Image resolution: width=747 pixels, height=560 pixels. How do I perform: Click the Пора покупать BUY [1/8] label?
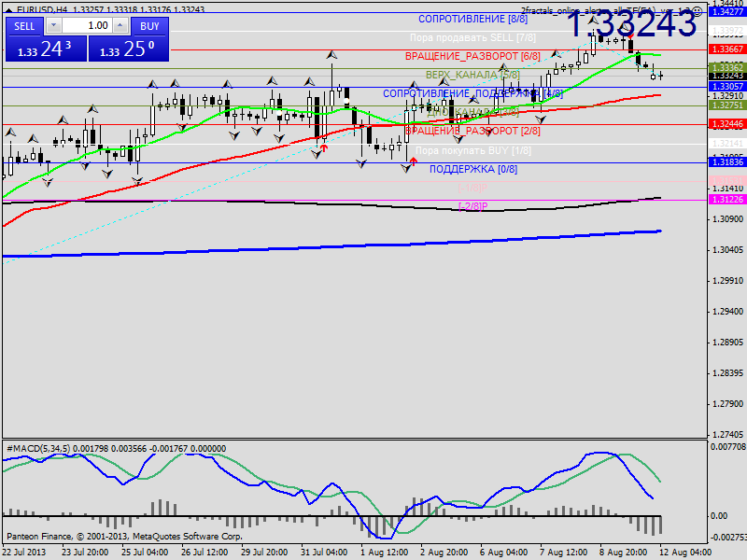coord(472,150)
